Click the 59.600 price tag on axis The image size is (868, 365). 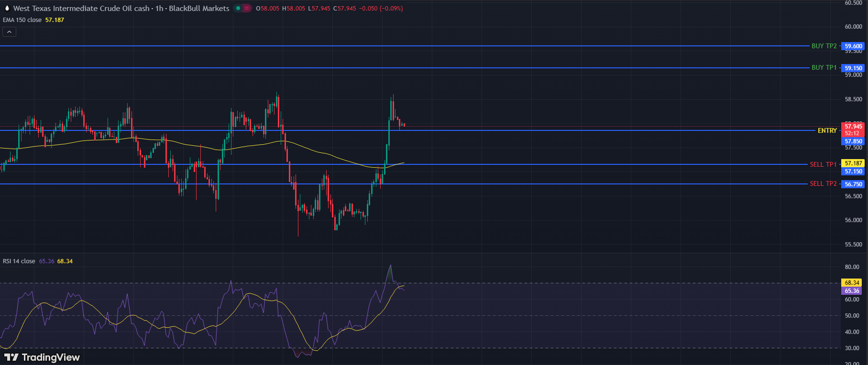853,46
